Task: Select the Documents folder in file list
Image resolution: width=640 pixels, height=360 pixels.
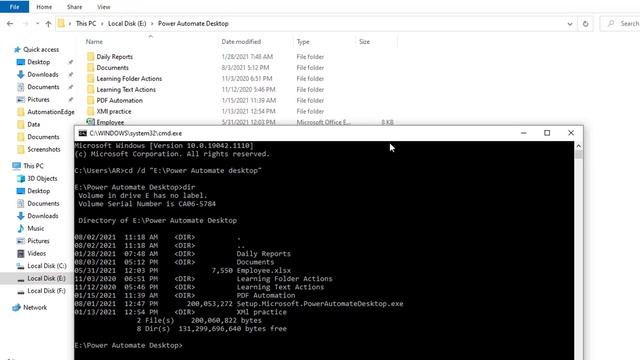Action: [x=112, y=68]
